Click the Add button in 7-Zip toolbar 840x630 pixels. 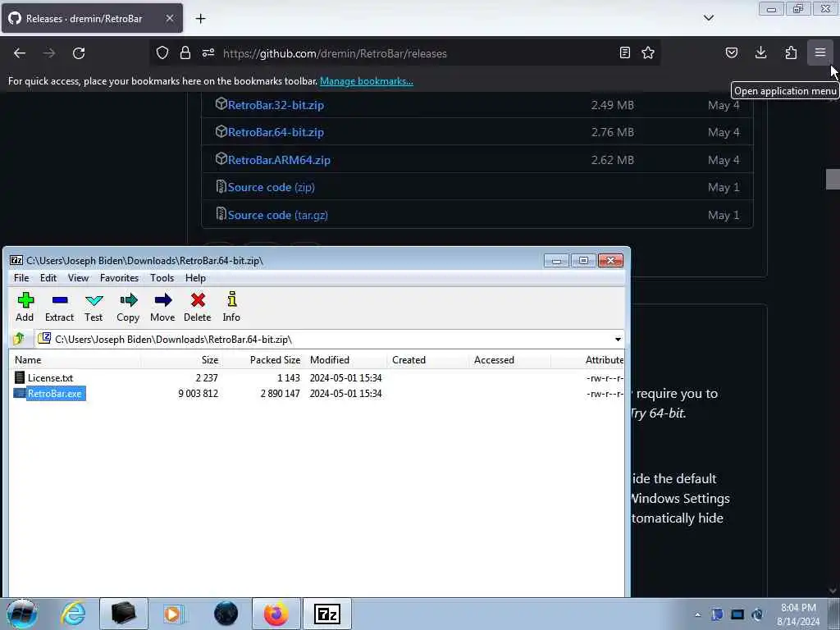tap(25, 307)
